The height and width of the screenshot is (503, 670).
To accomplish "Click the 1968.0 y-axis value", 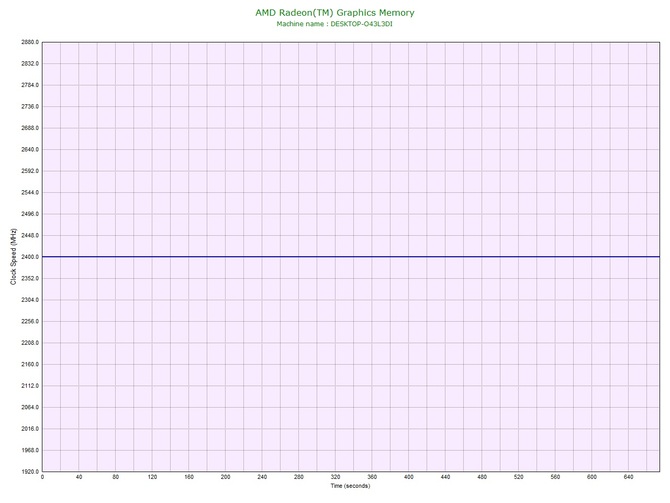I will click(x=30, y=450).
